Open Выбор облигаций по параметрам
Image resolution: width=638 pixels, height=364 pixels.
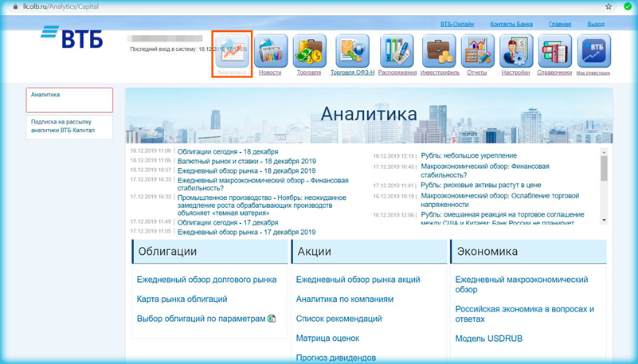[x=201, y=319]
